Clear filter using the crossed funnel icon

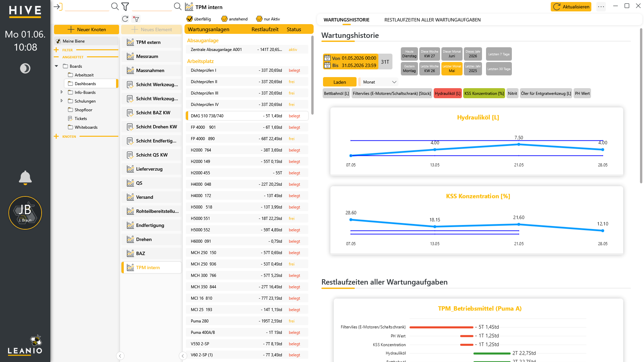tap(136, 19)
